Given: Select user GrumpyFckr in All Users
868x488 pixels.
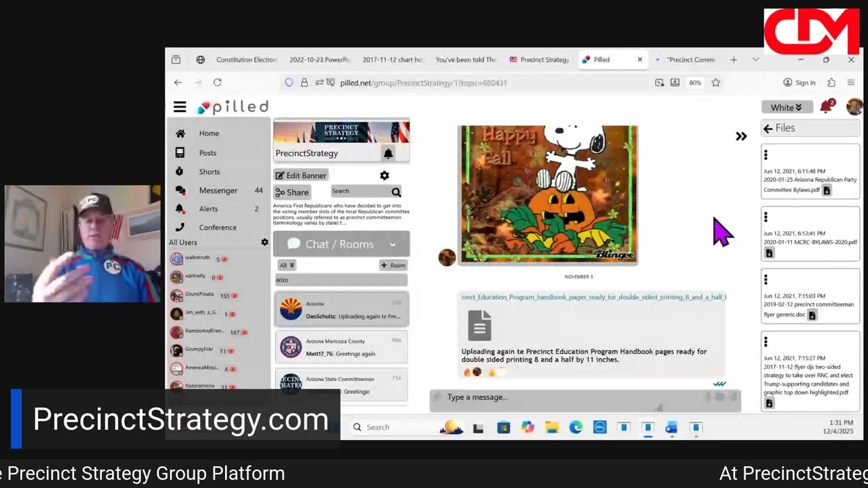Looking at the screenshot, I should 199,350.
